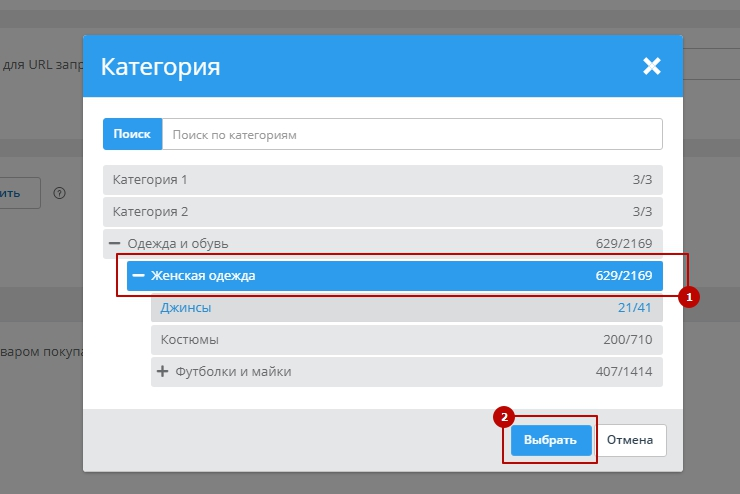
Task: Click the question mark help icon behind dialog
Action: (60, 193)
